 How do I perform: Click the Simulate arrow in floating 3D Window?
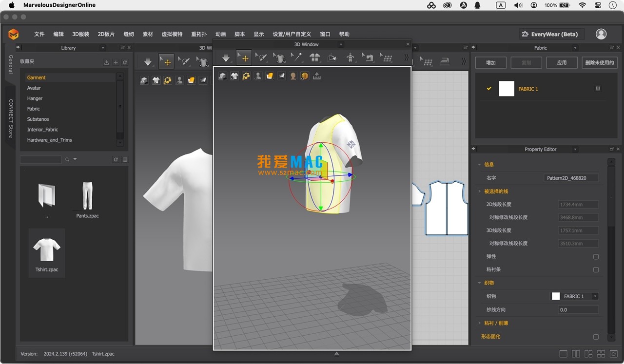226,58
